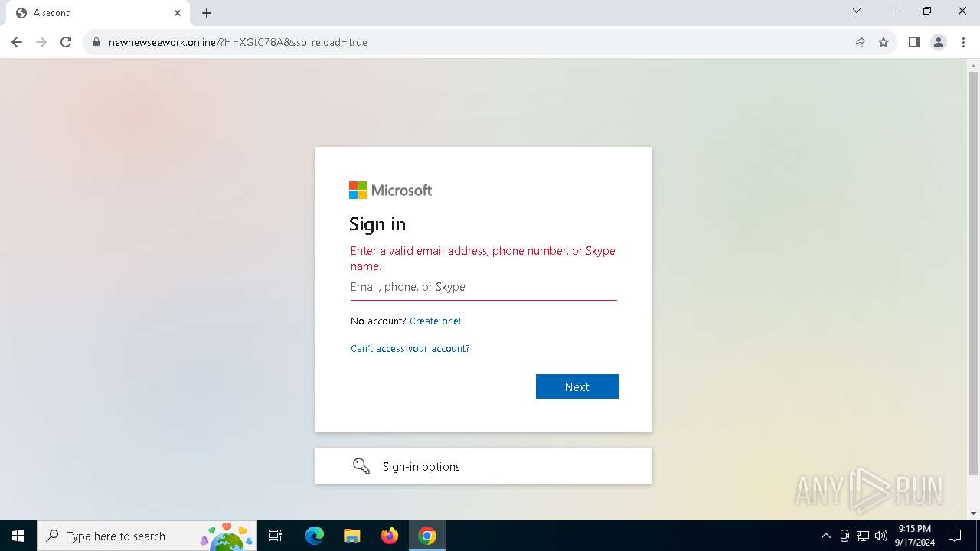This screenshot has width=980, height=551.
Task: Open the browser side panel icon
Action: [x=914, y=42]
